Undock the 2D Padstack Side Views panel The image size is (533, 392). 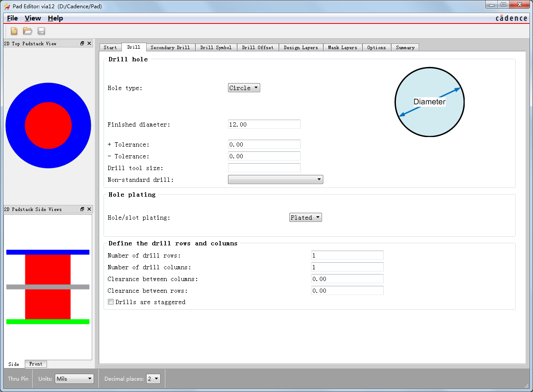tap(82, 209)
